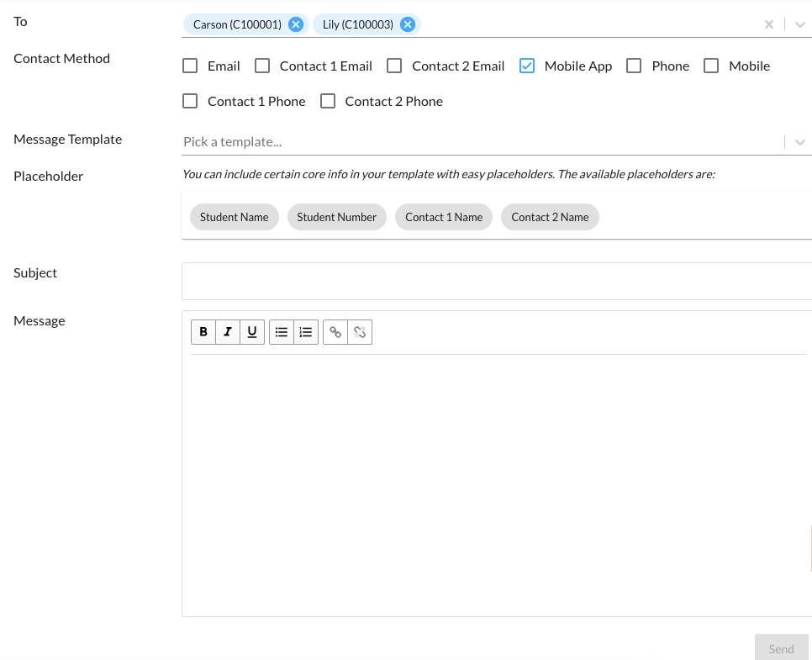Screen dimensions: 812x660
Task: Tick the Contact 1 Phone checkbox
Action: click(191, 101)
